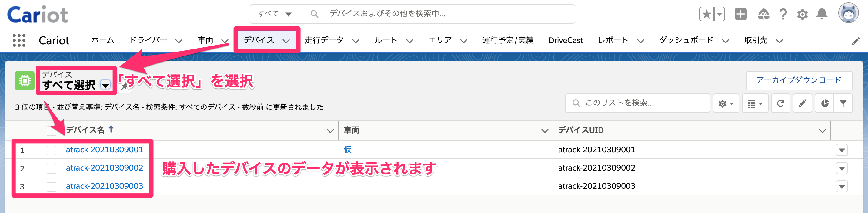This screenshot has width=868, height=213.
Task: Focus the このリストを検索 field
Action: [x=637, y=103]
